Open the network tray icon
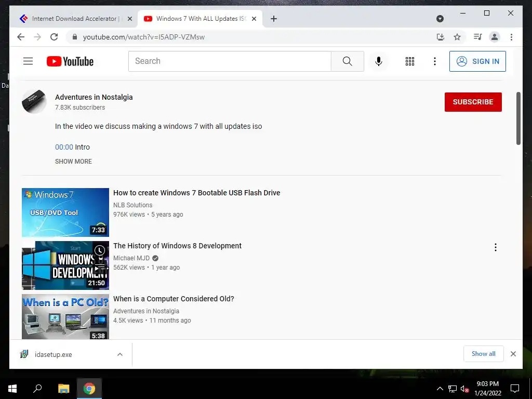 [x=453, y=389]
